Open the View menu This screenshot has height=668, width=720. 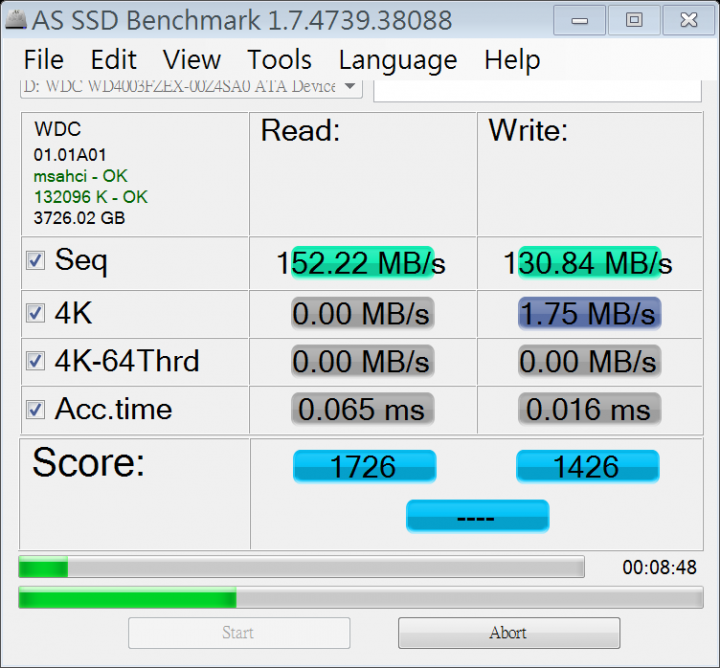pyautogui.click(x=192, y=60)
